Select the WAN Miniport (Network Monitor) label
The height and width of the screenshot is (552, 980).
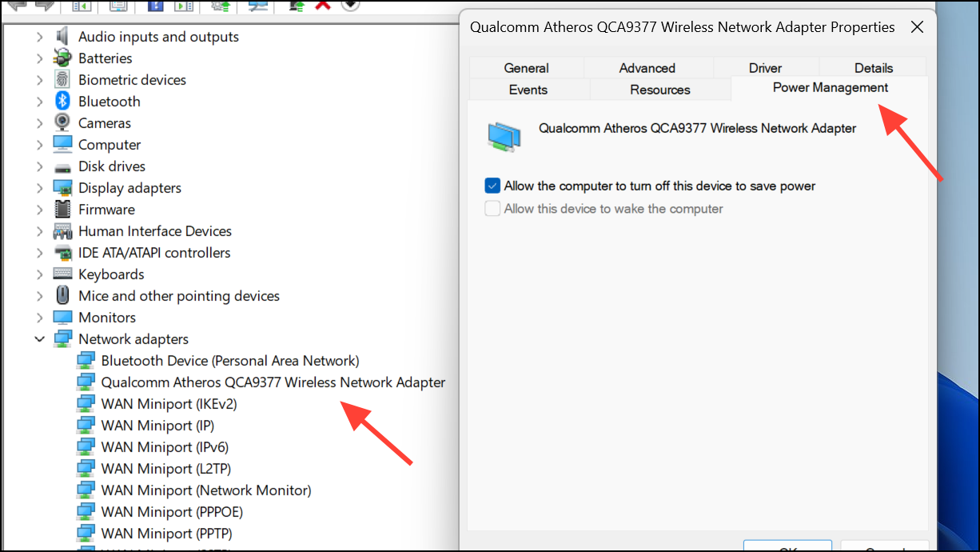tap(206, 490)
